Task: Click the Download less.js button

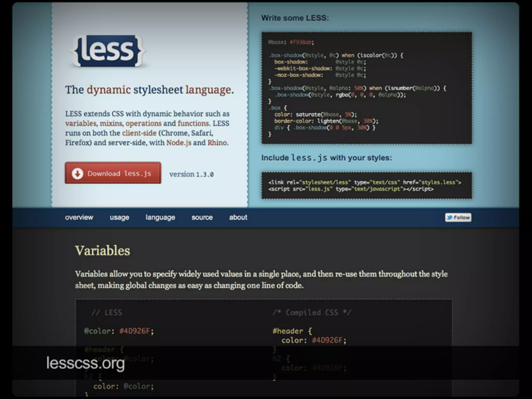Action: pos(113,173)
